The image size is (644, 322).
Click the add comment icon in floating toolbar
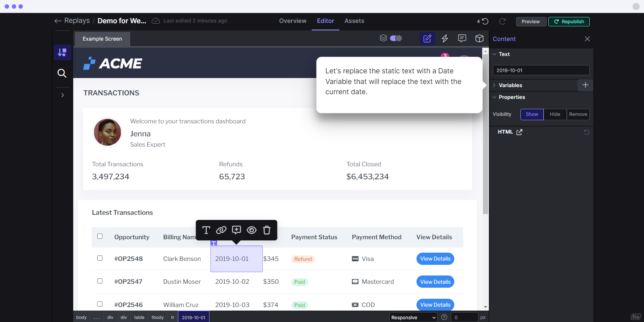237,230
